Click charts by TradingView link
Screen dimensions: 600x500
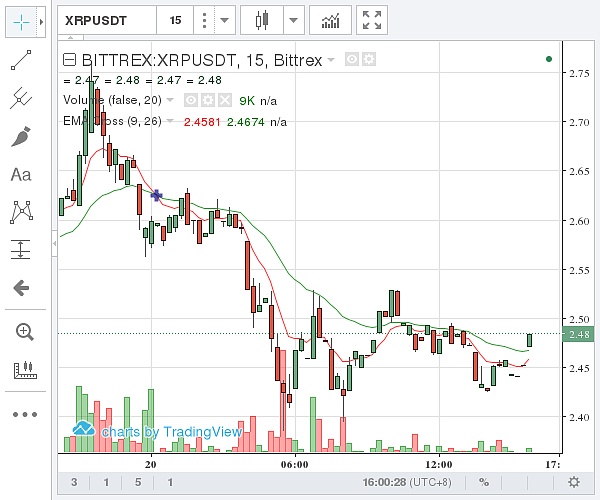tap(157, 431)
